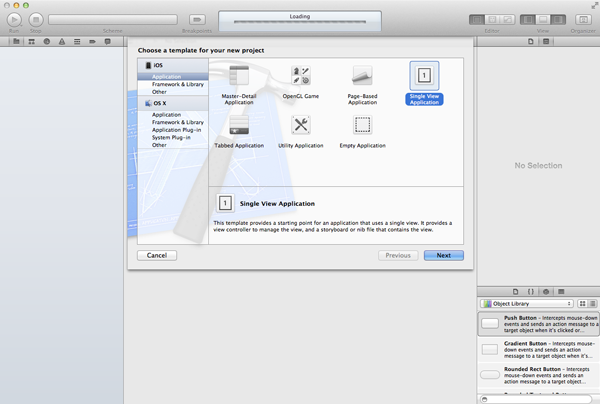Select Gradient Button in Object Library
This screenshot has height=404, width=600.
[538, 349]
